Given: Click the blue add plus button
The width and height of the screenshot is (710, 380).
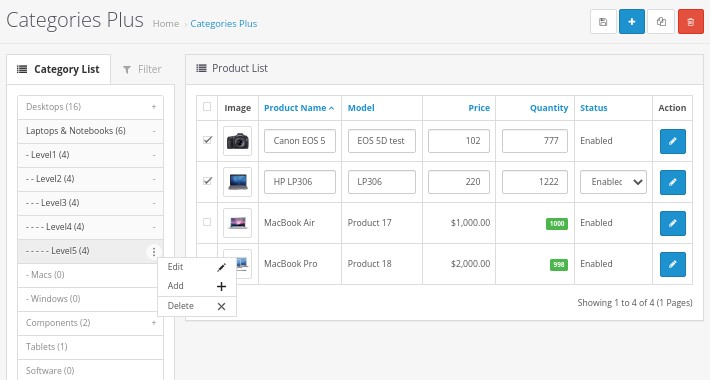Looking at the screenshot, I should 632,22.
